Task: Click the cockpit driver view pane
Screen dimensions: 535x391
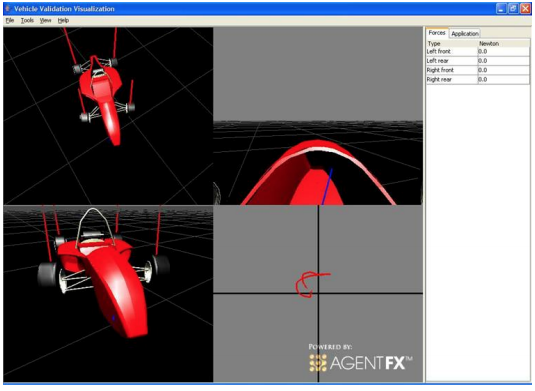Action: pos(318,116)
